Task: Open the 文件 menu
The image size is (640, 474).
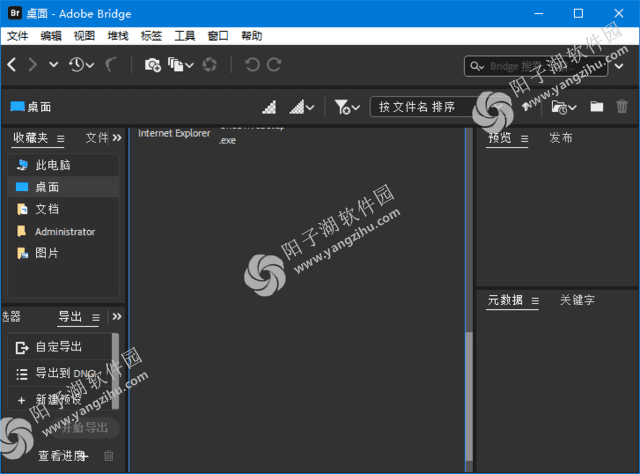Action: coord(18,36)
